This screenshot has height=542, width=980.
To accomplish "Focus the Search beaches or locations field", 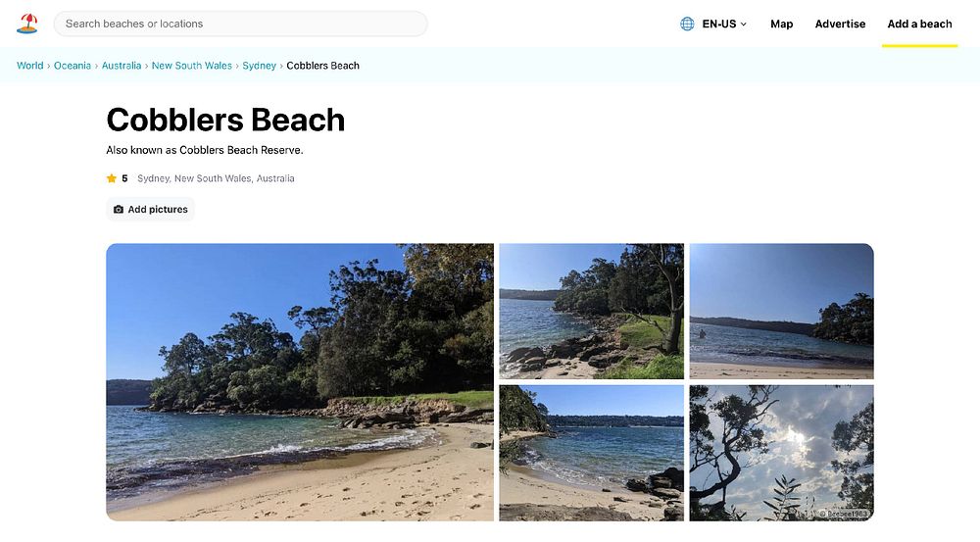I will [x=241, y=24].
